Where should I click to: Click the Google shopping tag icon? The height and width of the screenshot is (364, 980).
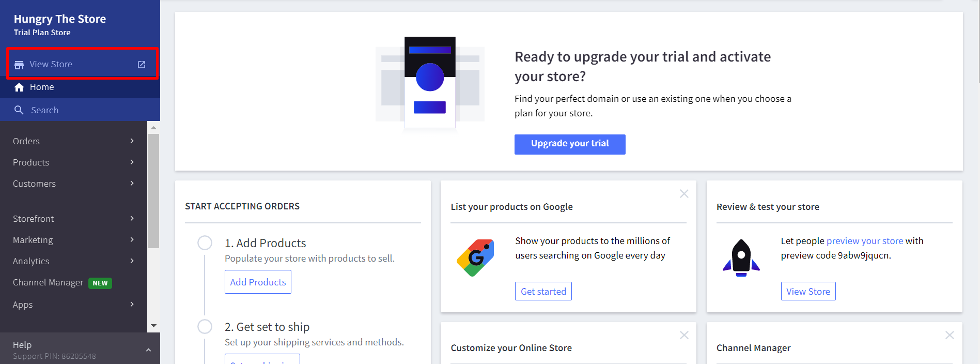point(475,257)
